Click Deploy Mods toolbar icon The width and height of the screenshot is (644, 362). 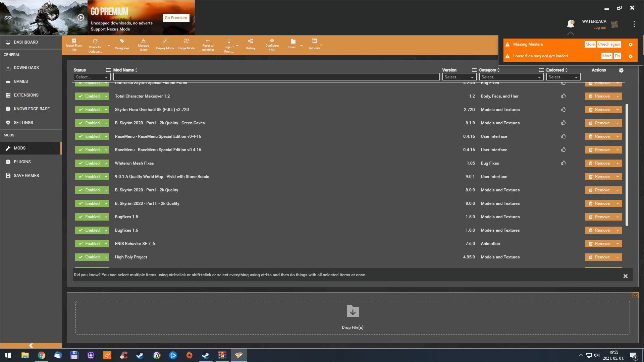coord(165,45)
